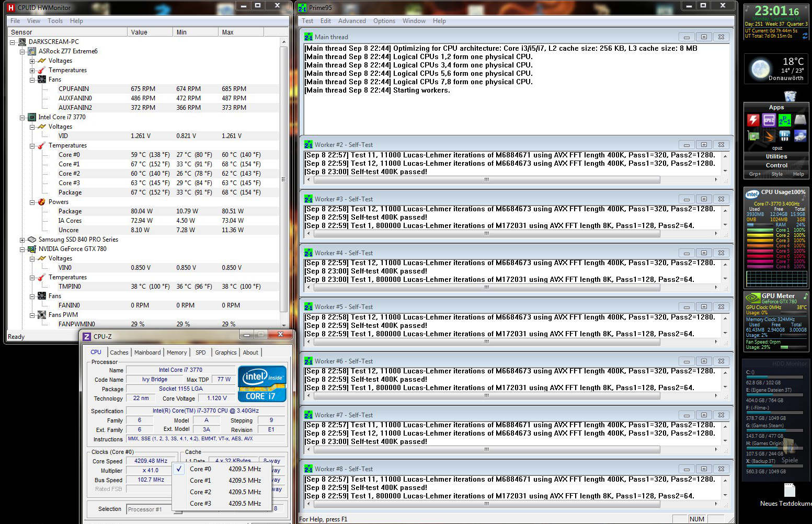
Task: Click the About tab in CPU-Z
Action: (x=250, y=352)
